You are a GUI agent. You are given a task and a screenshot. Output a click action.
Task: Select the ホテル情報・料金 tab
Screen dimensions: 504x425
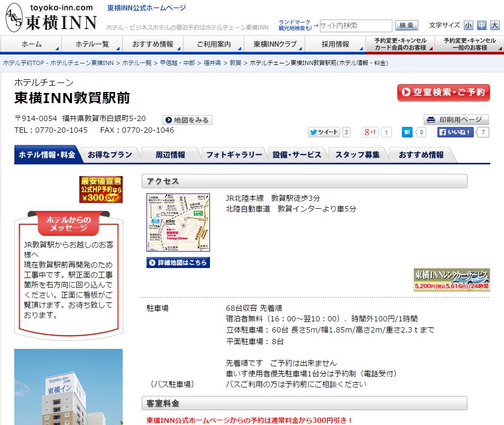(47, 155)
